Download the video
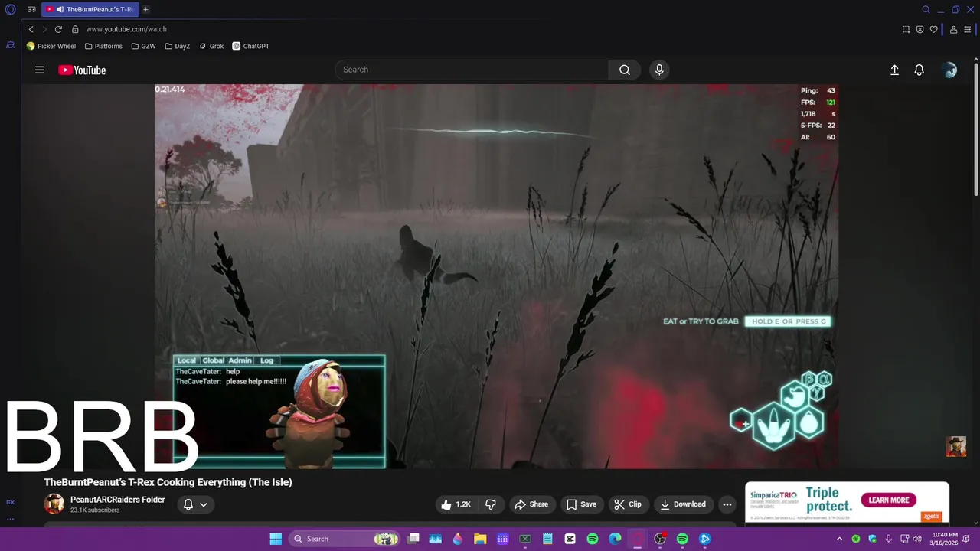 (683, 504)
